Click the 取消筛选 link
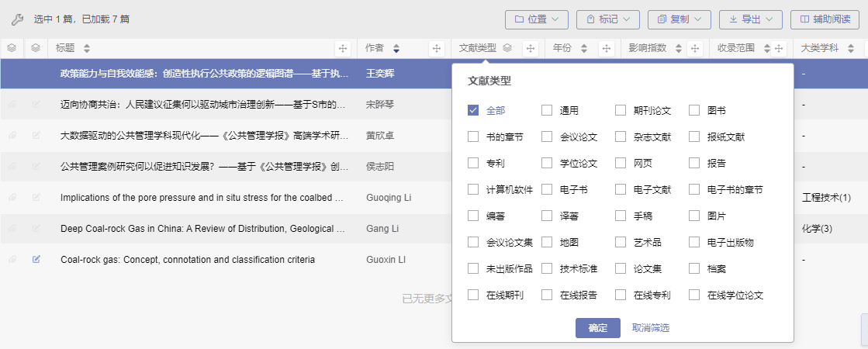 click(x=651, y=328)
